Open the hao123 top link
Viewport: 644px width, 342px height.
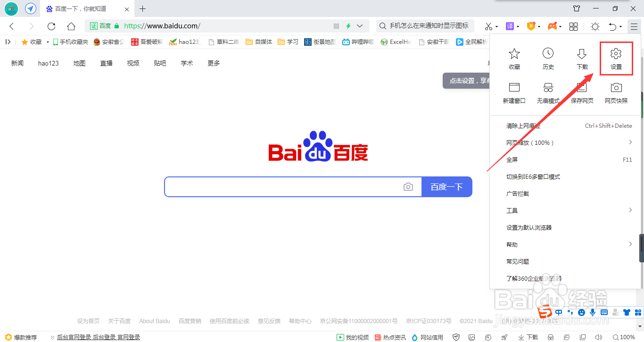click(49, 63)
